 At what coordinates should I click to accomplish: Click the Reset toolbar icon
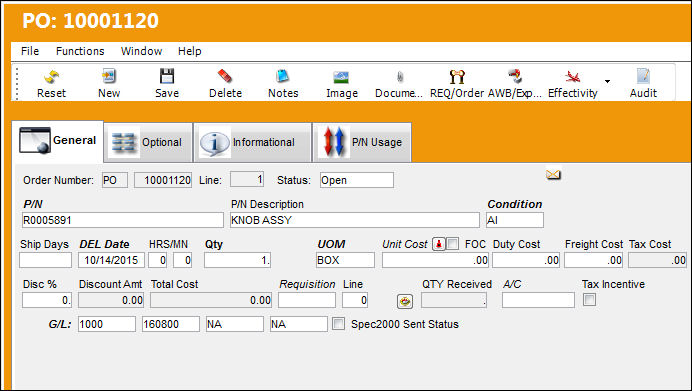point(52,77)
